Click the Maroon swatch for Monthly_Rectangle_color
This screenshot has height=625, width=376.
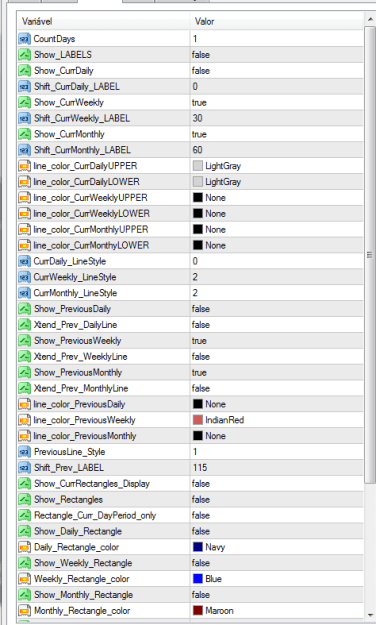[198, 610]
